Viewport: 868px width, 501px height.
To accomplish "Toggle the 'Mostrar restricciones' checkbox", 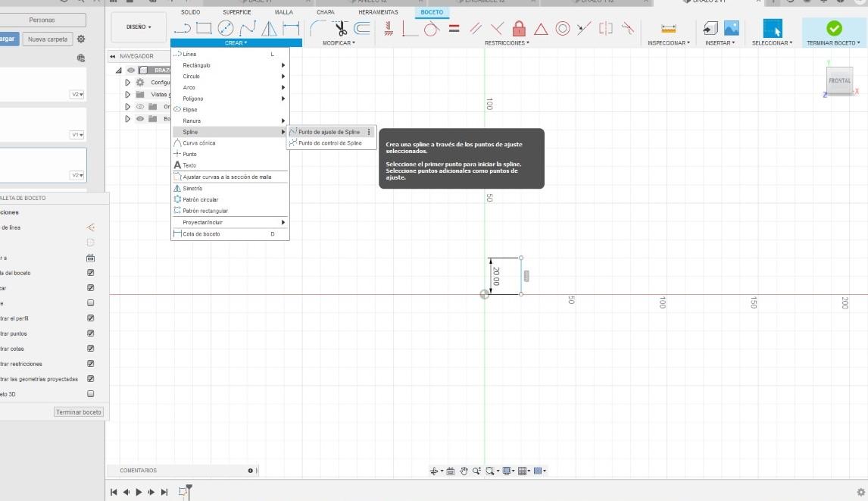I will point(91,364).
